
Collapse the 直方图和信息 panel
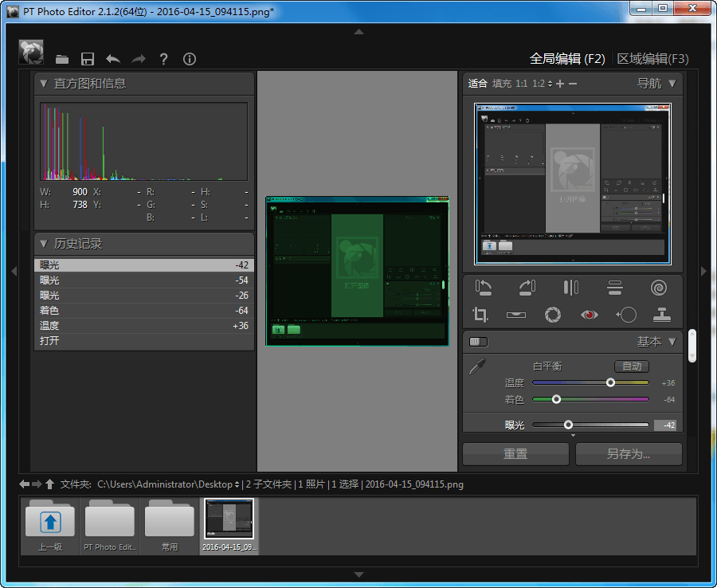pyautogui.click(x=44, y=84)
